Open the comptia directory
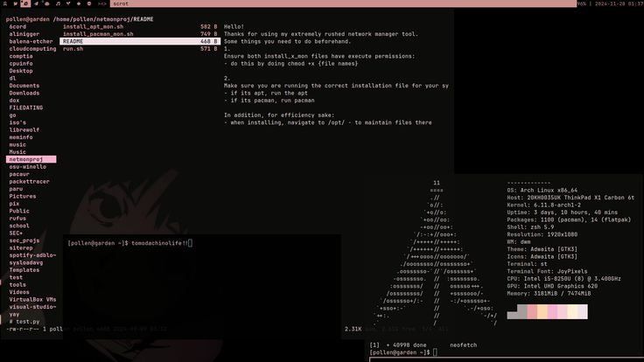This screenshot has width=644, height=362. [21, 56]
